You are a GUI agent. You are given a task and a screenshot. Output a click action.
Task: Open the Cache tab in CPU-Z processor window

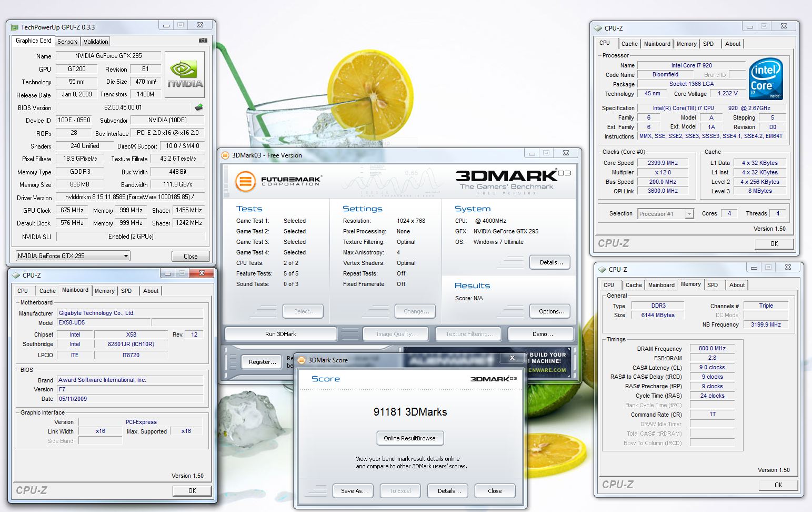tap(629, 44)
